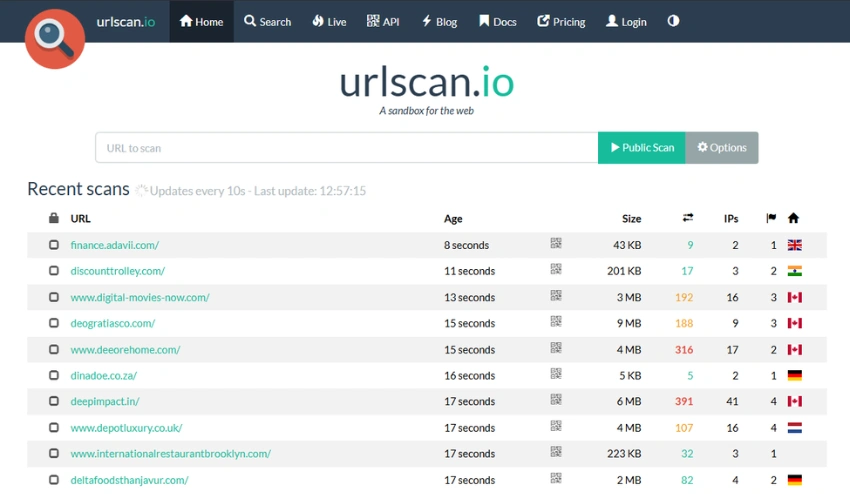The image size is (850, 494).
Task: Click the UK flag for finance.adavii.com
Action: tap(795, 245)
